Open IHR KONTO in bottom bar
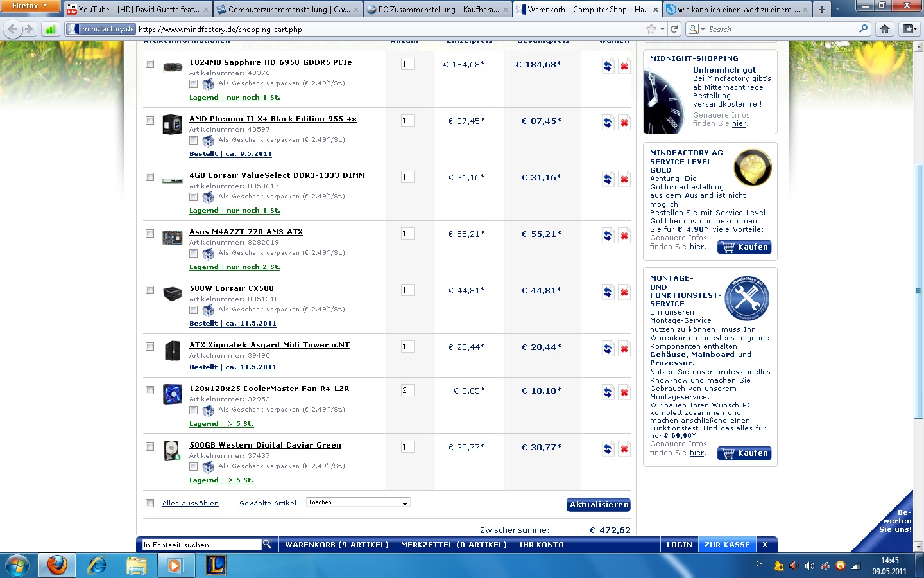This screenshot has width=924, height=578. coord(541,544)
